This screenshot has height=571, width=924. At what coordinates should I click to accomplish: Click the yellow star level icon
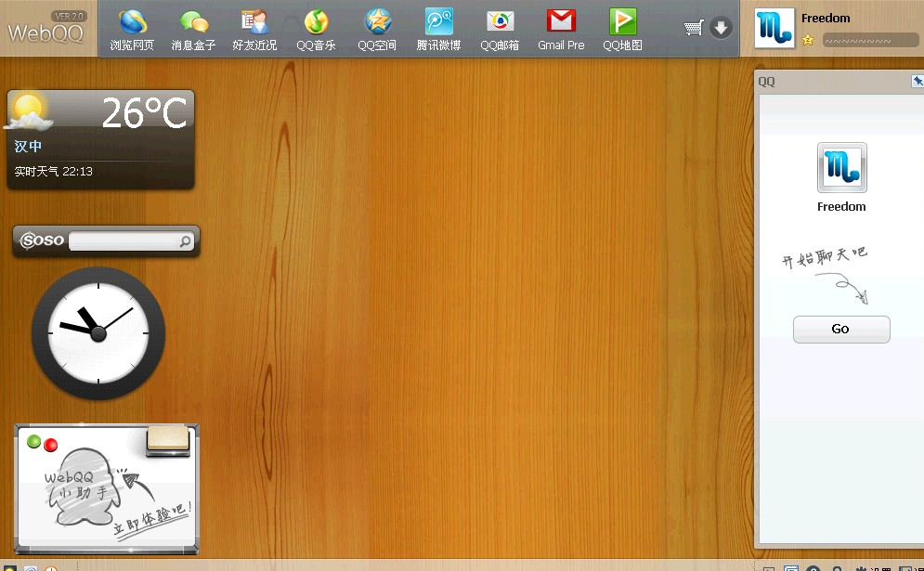point(808,40)
